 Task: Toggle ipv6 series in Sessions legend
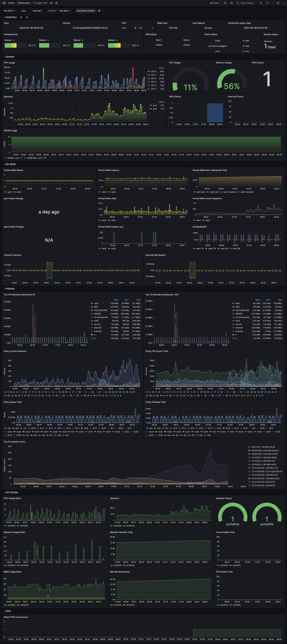155,109
